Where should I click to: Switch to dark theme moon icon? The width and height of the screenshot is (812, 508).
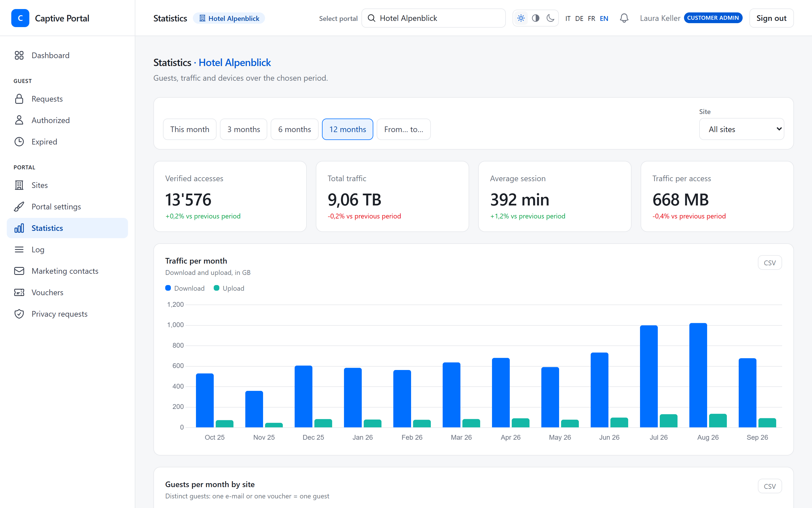550,18
